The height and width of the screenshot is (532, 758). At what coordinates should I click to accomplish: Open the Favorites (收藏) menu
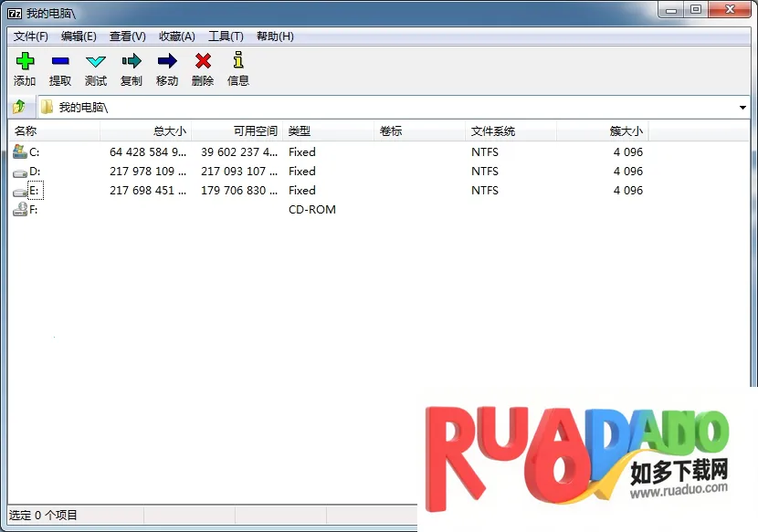click(177, 37)
